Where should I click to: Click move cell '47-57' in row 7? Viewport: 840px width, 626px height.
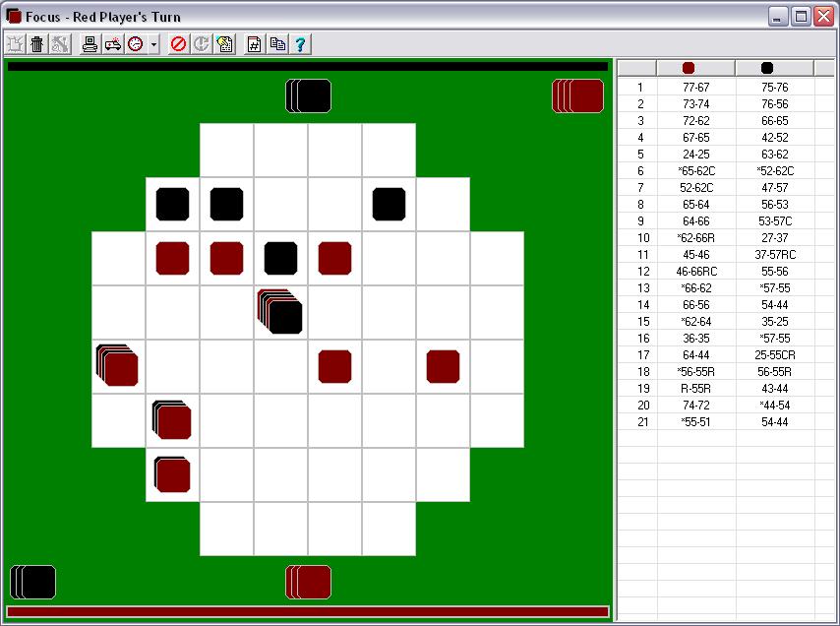click(x=775, y=188)
